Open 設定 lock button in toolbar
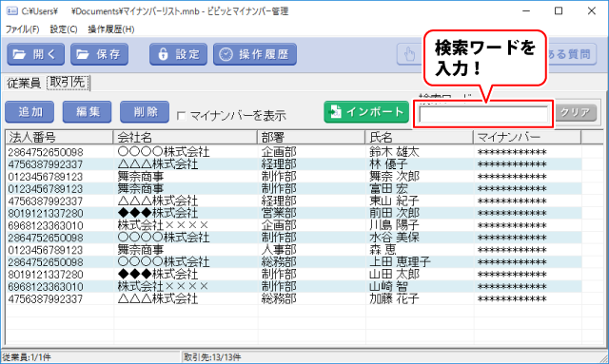The image size is (609, 364). coord(178,54)
